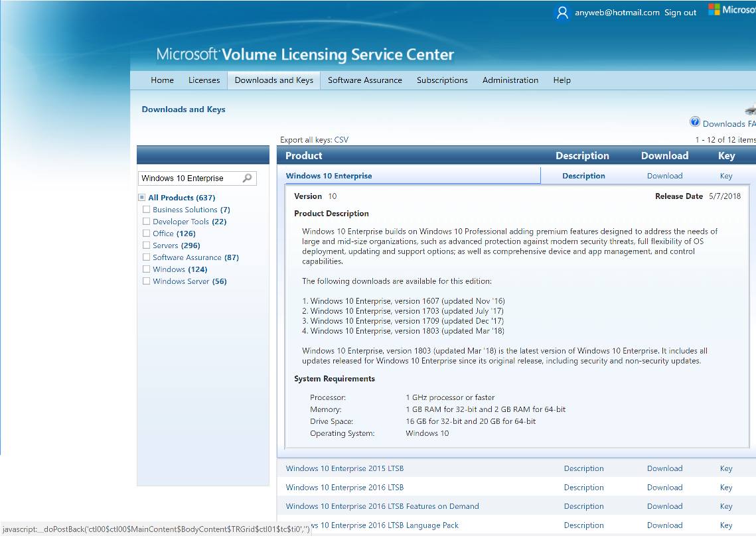
Task: Open Windows 10 Enterprise 2015 LTSB link
Action: tap(344, 468)
